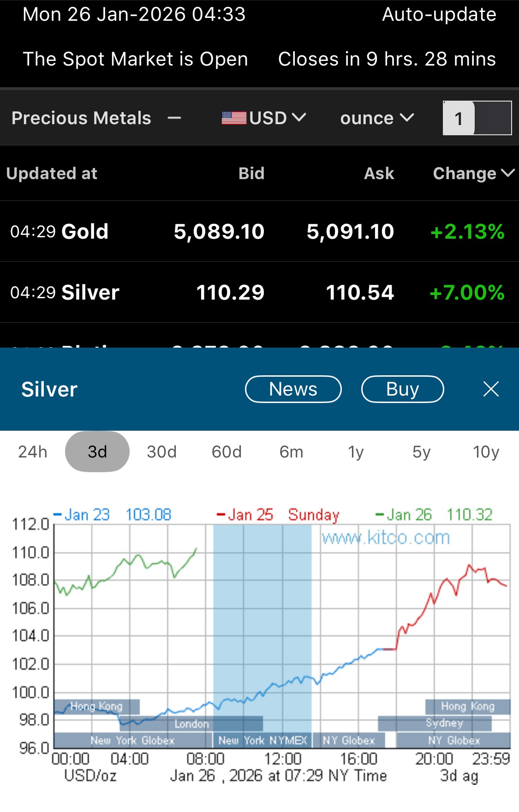The image size is (519, 812).
Task: Open Silver News
Action: (293, 389)
